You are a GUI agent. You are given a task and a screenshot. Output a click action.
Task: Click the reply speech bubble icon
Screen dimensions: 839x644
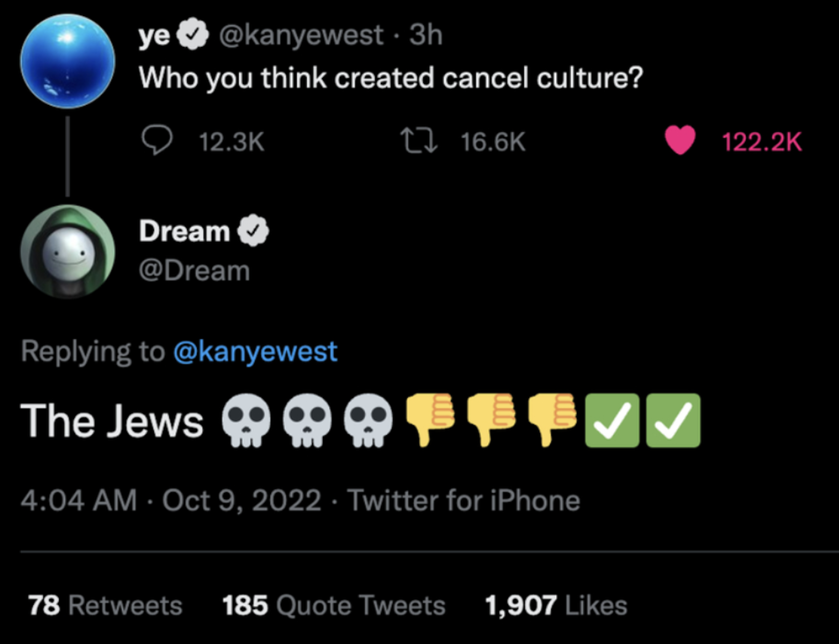[x=156, y=140]
